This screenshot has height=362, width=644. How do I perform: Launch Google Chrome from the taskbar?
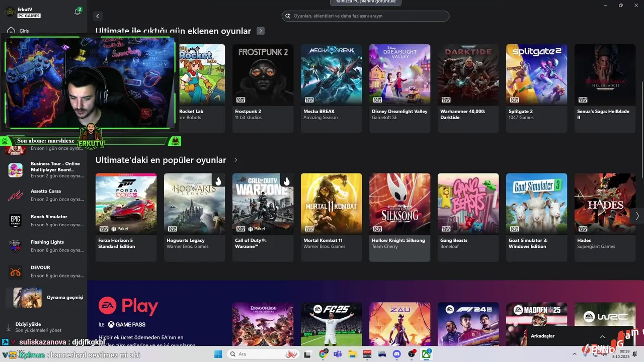tap(323, 354)
